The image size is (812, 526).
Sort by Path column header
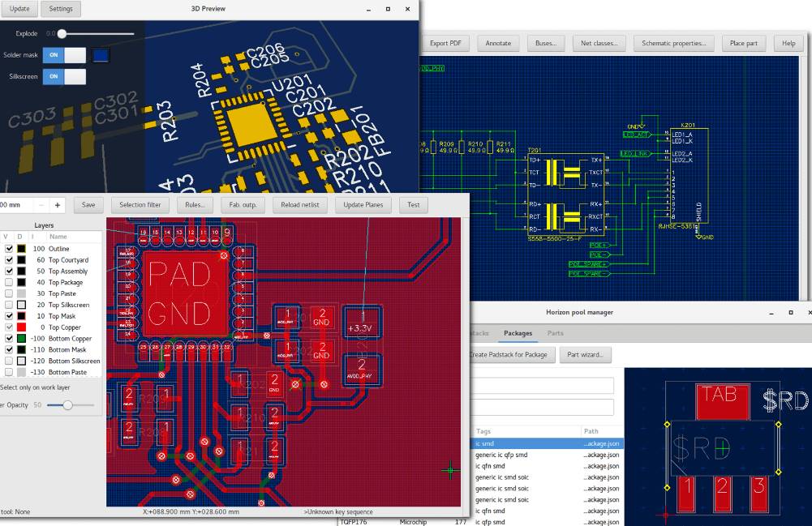591,431
